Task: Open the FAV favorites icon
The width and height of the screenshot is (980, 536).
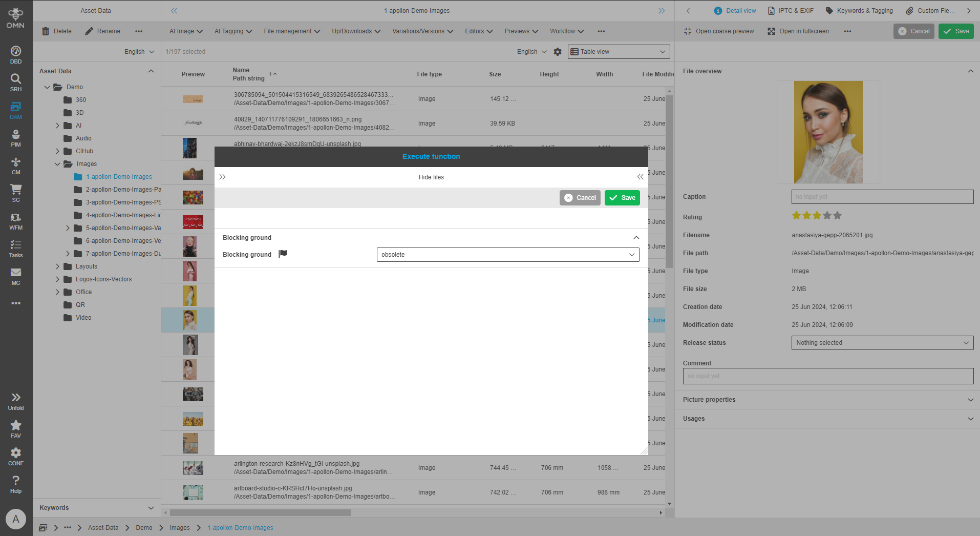Action: [16, 429]
